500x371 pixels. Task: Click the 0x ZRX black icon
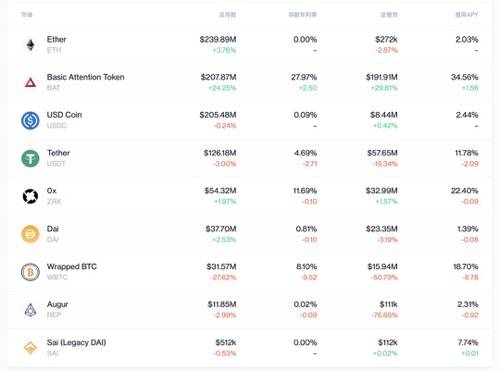(30, 196)
